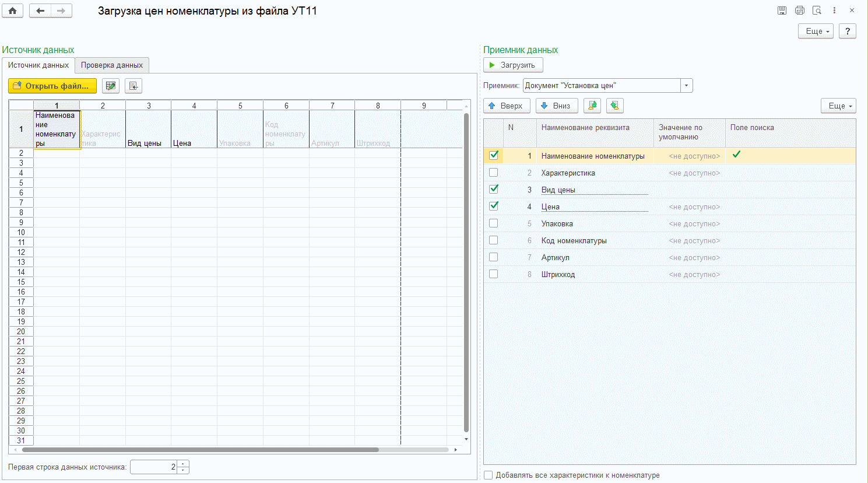This screenshot has height=483, width=868.
Task: Click the Загрузить button
Action: tap(513, 65)
